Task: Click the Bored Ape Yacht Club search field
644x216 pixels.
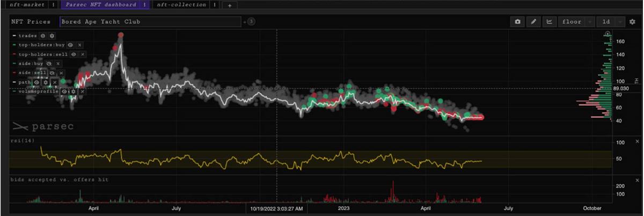Action: tap(150, 22)
